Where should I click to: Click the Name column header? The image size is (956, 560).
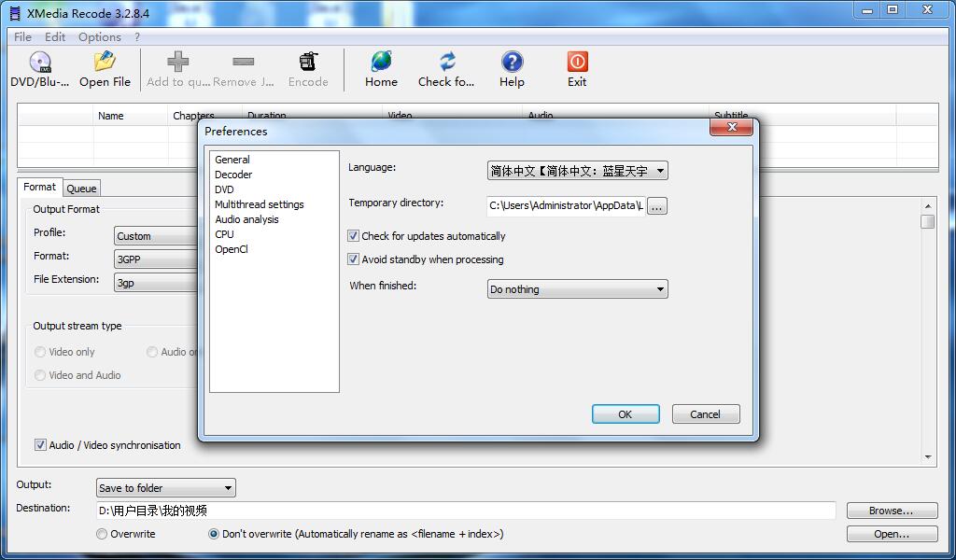pos(130,115)
